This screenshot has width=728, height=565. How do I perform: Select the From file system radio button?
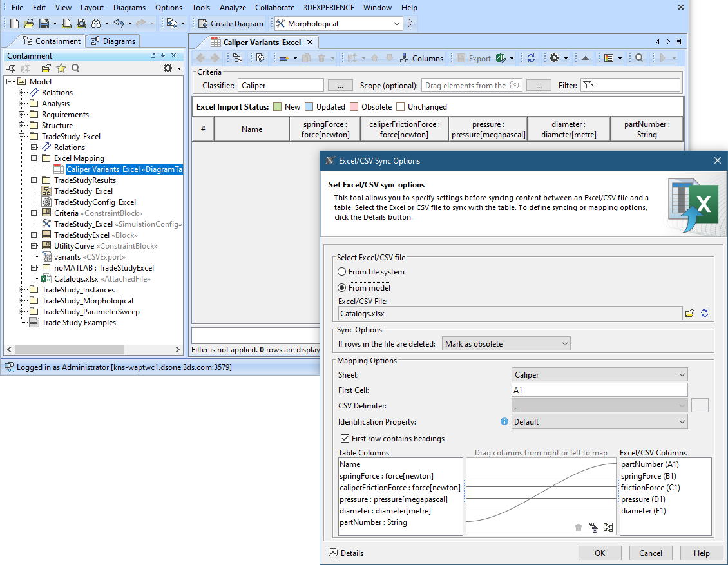pyautogui.click(x=342, y=272)
